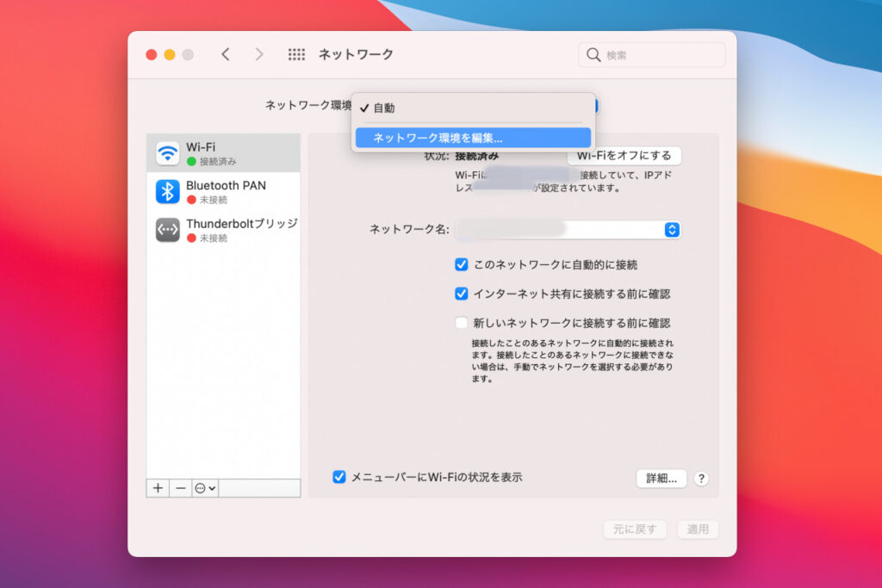Enable 新しいネットワークに接続する前に確認 checkbox
Image resolution: width=882 pixels, height=588 pixels.
pyautogui.click(x=462, y=323)
